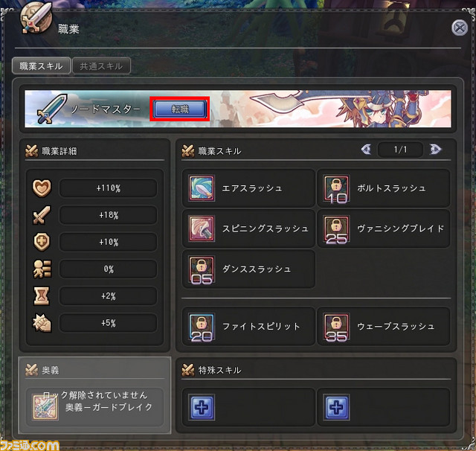Viewport: 476px width, 451px height.
Task: Click the locked ウェーブスラッシュ level 35 icon
Action: 336,327
